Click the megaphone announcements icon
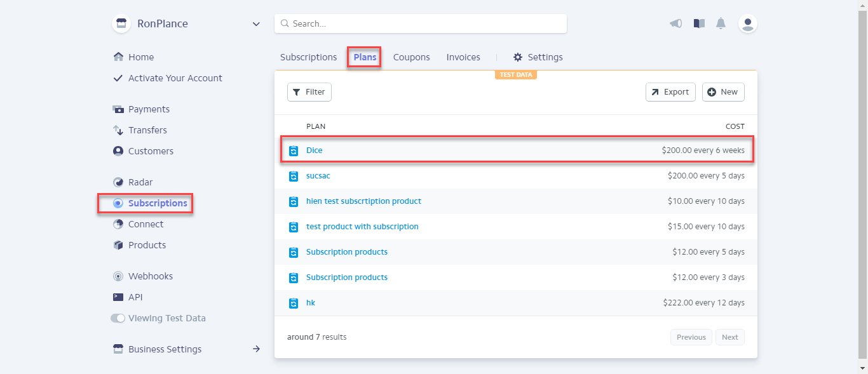 click(676, 23)
